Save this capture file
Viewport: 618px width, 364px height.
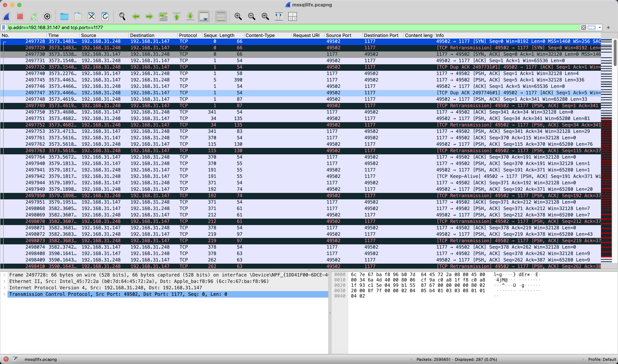[x=78, y=16]
